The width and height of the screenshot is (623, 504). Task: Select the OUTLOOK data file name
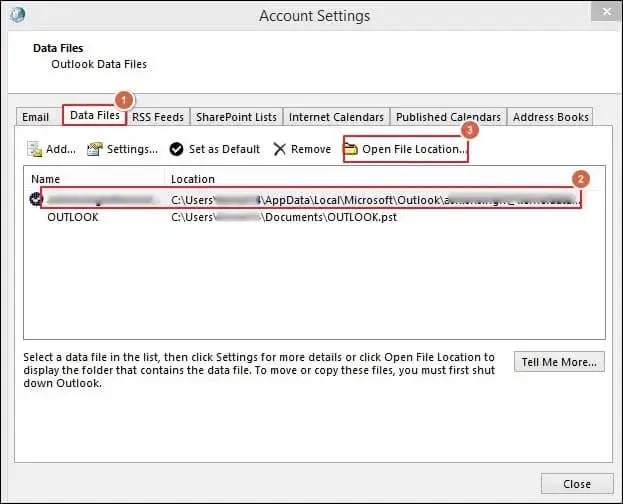coord(73,217)
